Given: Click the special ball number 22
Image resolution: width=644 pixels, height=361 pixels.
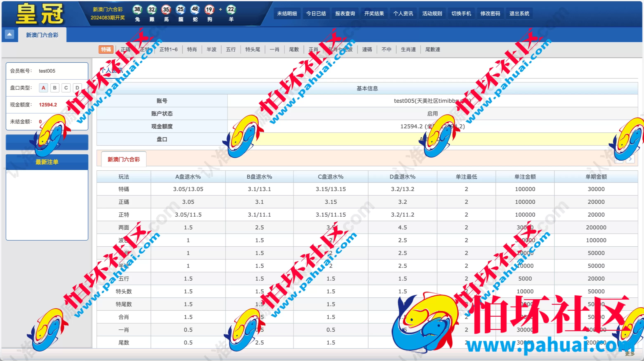Looking at the screenshot, I should tap(231, 9).
